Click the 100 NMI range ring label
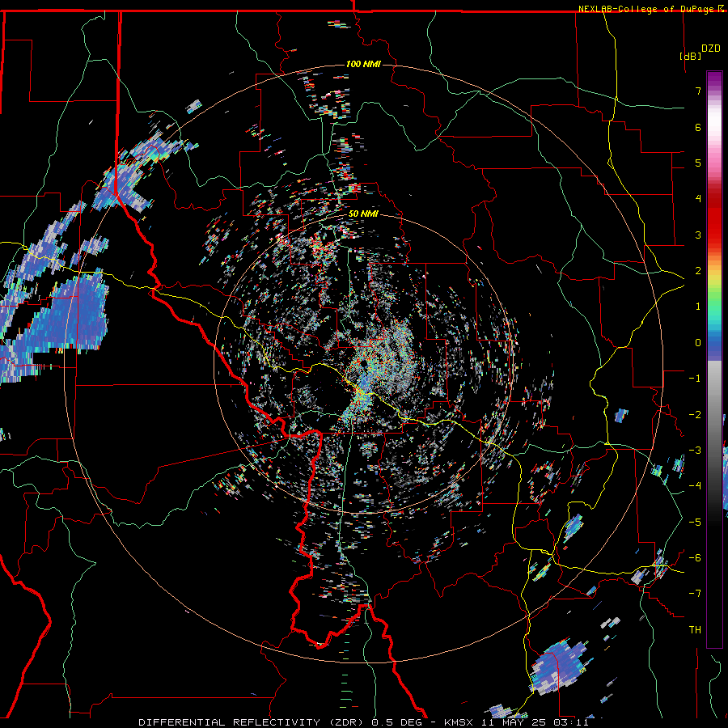Image resolution: width=728 pixels, height=728 pixels. point(363,64)
